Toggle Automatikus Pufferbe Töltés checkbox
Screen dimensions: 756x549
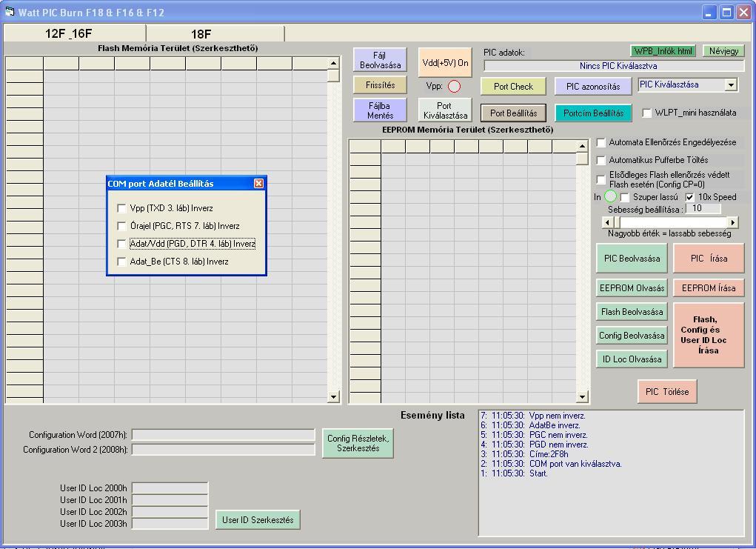pos(601,160)
